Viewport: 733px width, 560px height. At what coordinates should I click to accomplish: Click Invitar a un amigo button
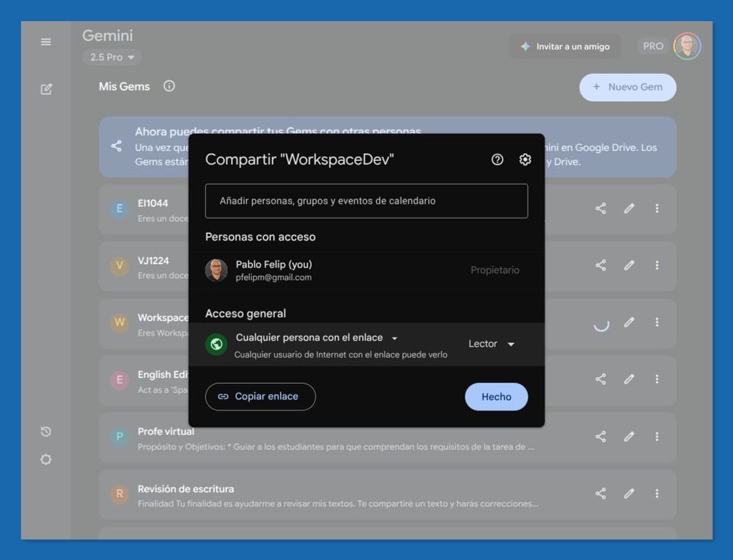point(564,46)
